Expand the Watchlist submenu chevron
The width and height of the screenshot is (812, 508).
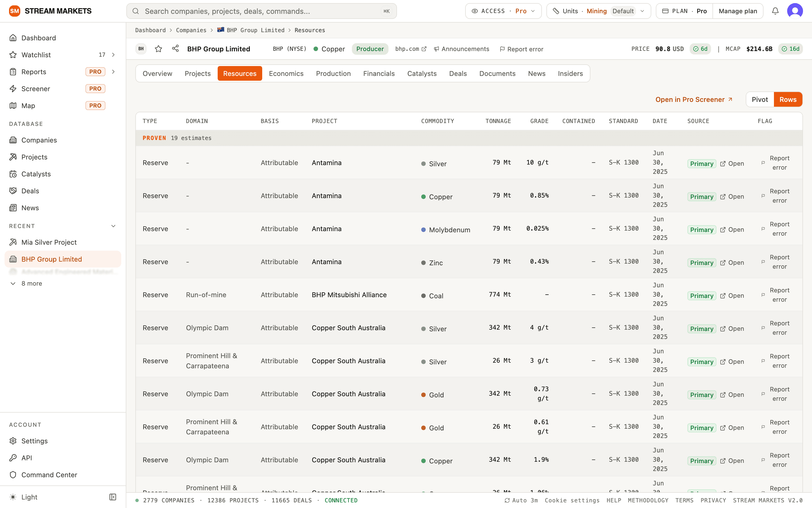click(x=113, y=55)
